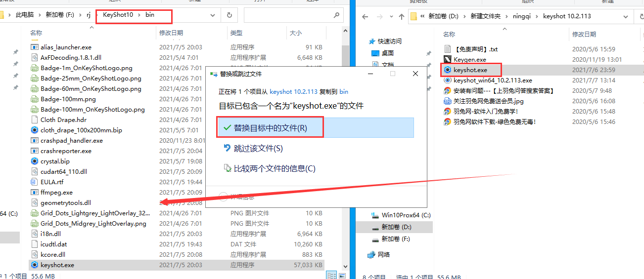Select crystal.bip KeyShot scene icon
Viewport: 644px width, 279px height.
[x=35, y=161]
